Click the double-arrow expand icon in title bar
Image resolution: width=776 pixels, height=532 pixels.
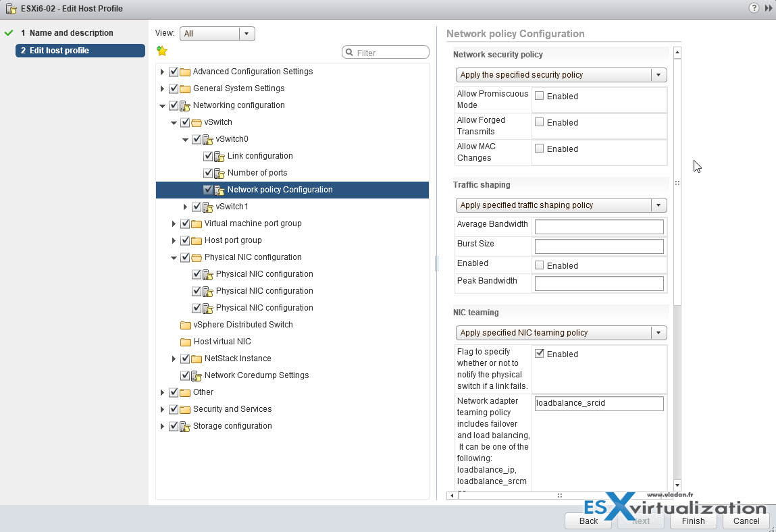(x=769, y=8)
